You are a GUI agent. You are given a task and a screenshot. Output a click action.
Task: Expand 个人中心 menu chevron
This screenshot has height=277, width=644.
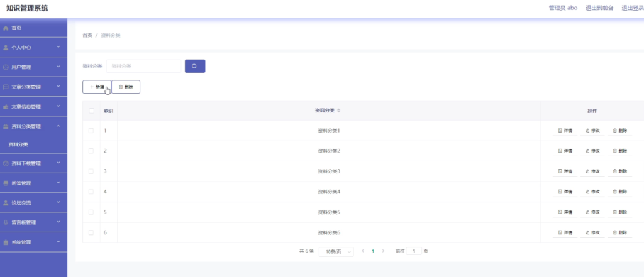(58, 47)
